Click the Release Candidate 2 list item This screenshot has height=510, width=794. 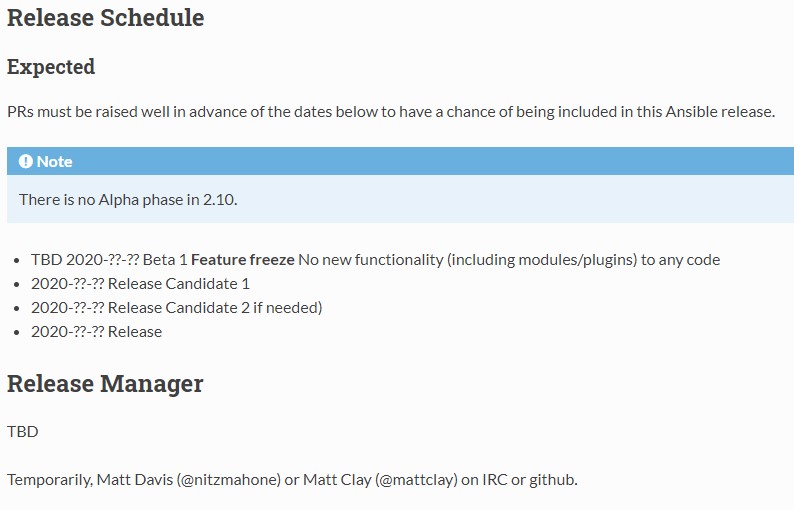tap(177, 307)
